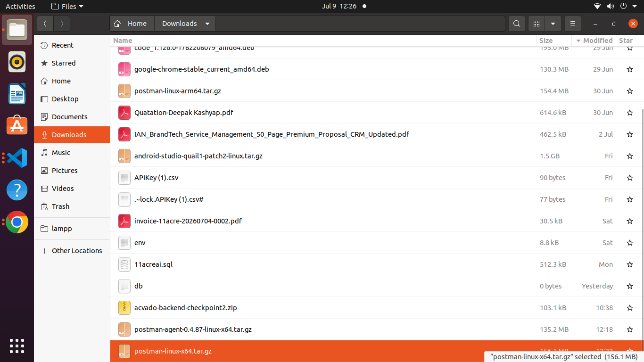
Task: Click Home in the path bar
Action: pos(132,24)
